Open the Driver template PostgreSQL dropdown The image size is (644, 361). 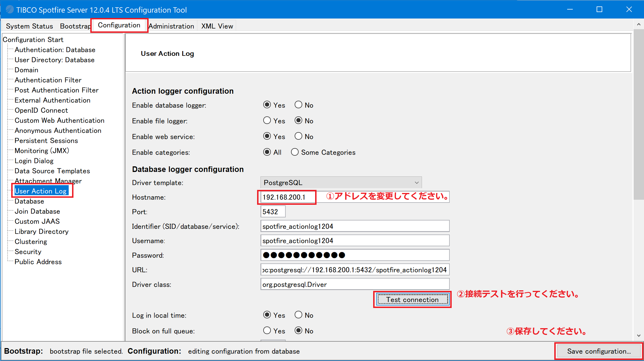341,183
